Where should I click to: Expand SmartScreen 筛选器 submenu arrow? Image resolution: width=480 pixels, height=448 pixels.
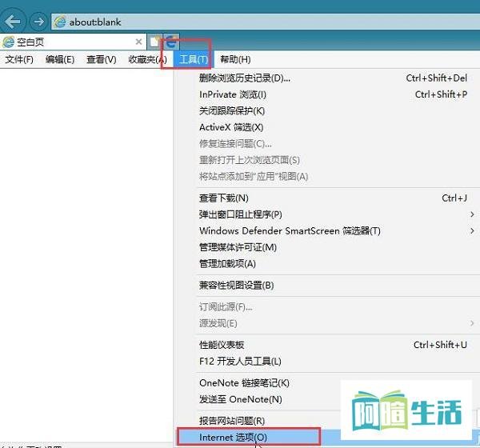tap(472, 231)
